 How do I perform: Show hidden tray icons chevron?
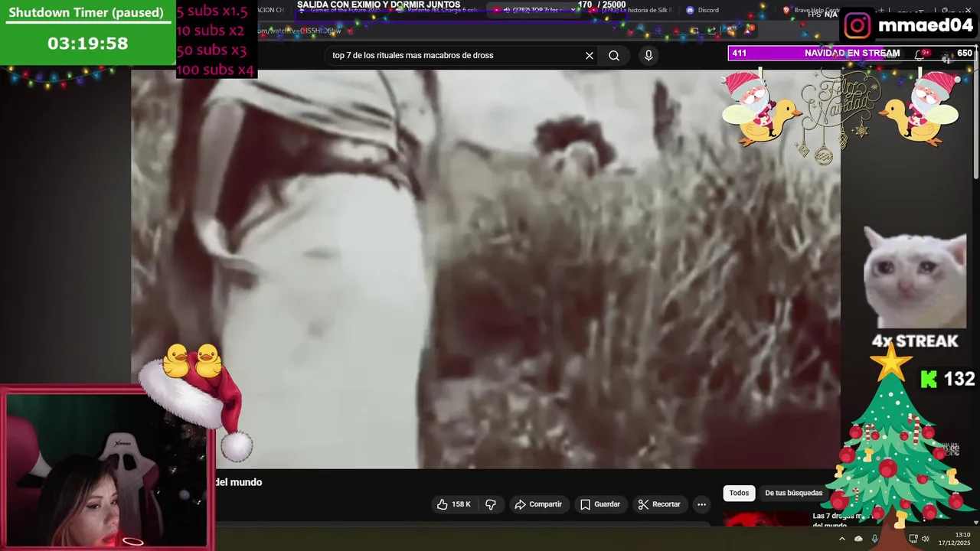842,539
